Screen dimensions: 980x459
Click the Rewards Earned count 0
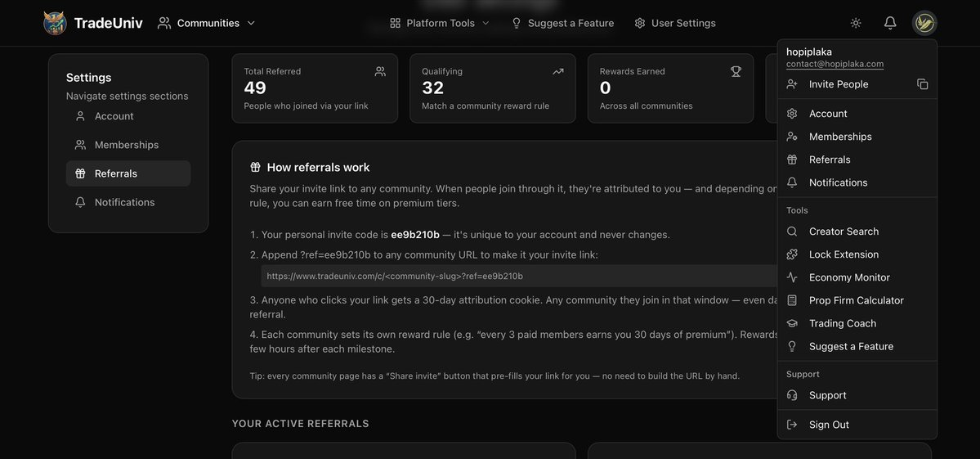(605, 88)
